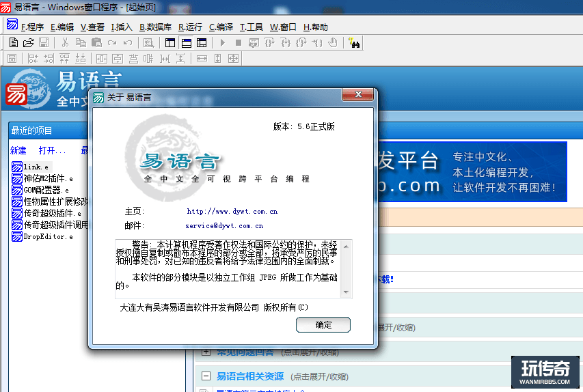Open recent project GOM配置器.e
The height and width of the screenshot is (392, 583).
pos(40,191)
